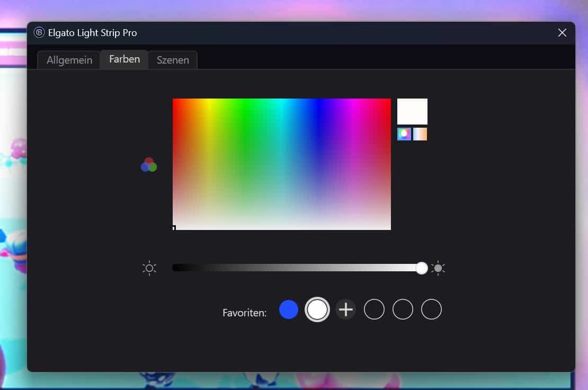Click the bright sun maximum brightness icon

pyautogui.click(x=438, y=268)
